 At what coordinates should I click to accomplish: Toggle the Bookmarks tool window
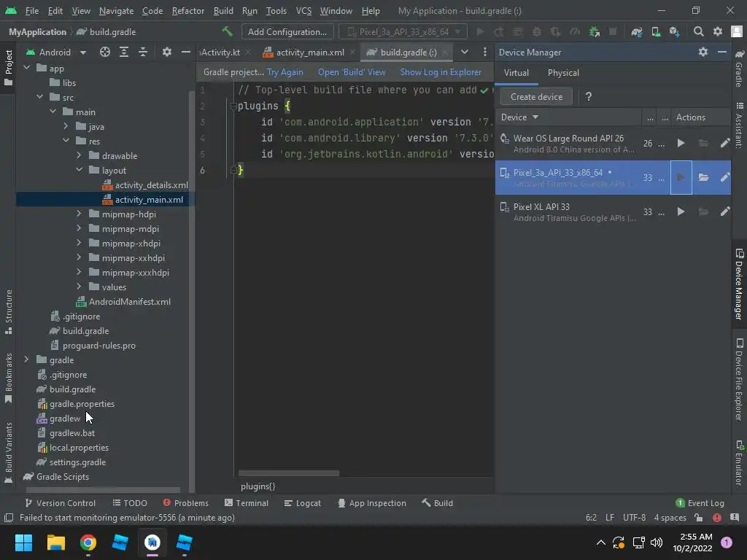[x=8, y=378]
